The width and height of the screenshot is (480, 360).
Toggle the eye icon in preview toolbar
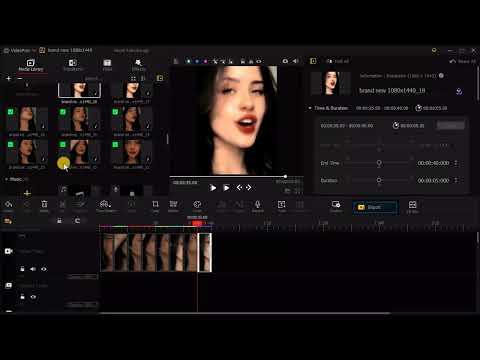pos(259,61)
